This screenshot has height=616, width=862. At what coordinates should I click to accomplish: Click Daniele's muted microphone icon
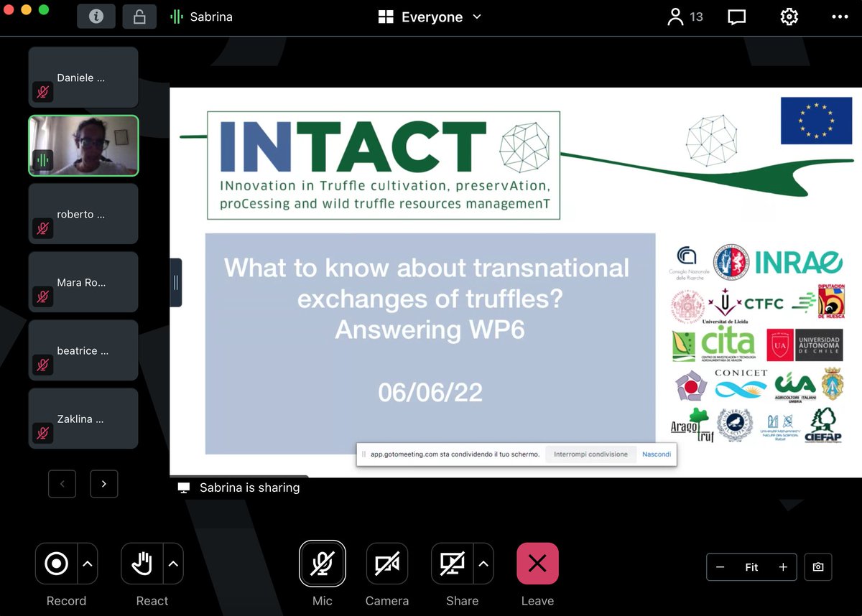[x=42, y=92]
